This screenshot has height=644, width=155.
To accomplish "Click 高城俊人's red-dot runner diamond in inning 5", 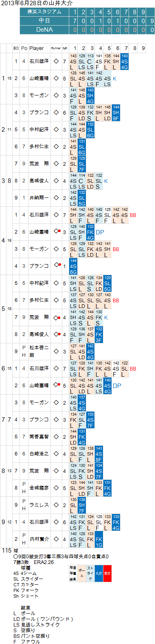I will click(x=57, y=334).
